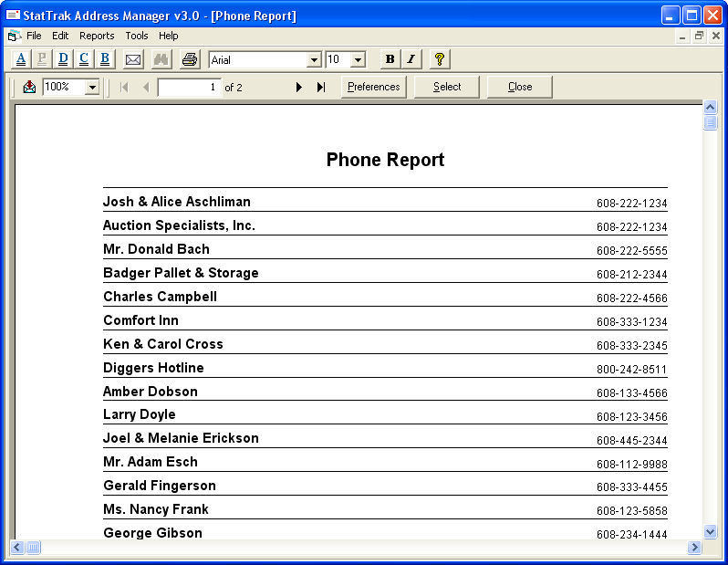The image size is (728, 565).
Task: Open the Tools menu
Action: tap(137, 36)
